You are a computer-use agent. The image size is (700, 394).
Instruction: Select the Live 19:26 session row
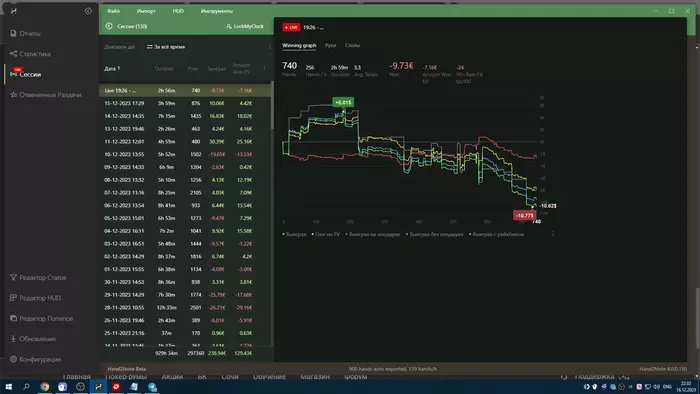(185, 91)
